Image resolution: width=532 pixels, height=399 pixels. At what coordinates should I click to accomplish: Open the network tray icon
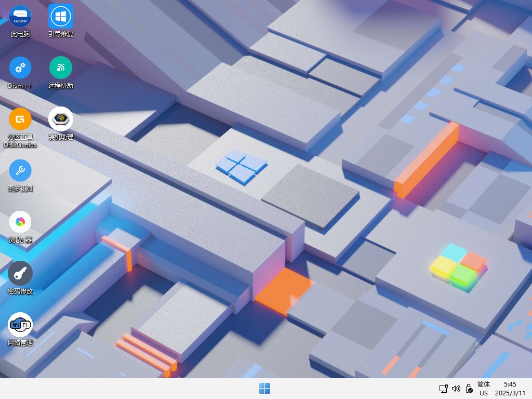coord(443,389)
